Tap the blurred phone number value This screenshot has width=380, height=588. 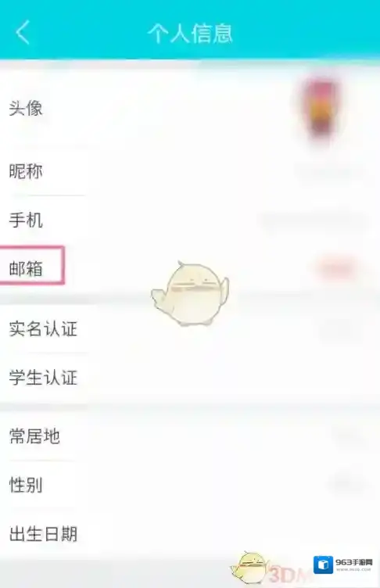click(314, 220)
